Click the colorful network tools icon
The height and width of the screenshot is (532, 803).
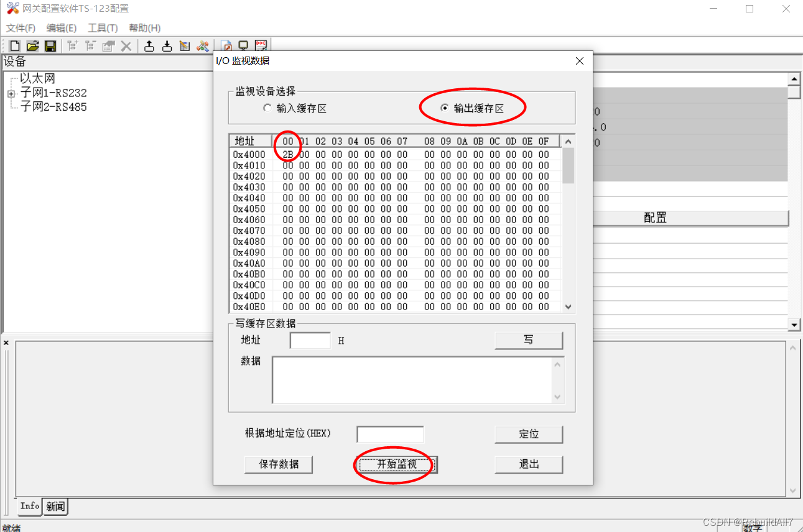[x=203, y=45]
